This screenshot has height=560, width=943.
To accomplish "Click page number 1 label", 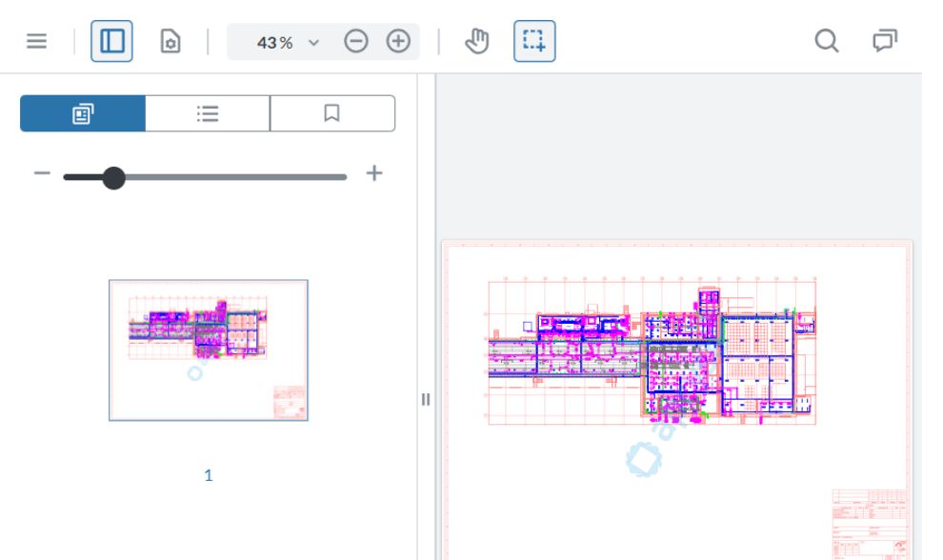I will (208, 475).
